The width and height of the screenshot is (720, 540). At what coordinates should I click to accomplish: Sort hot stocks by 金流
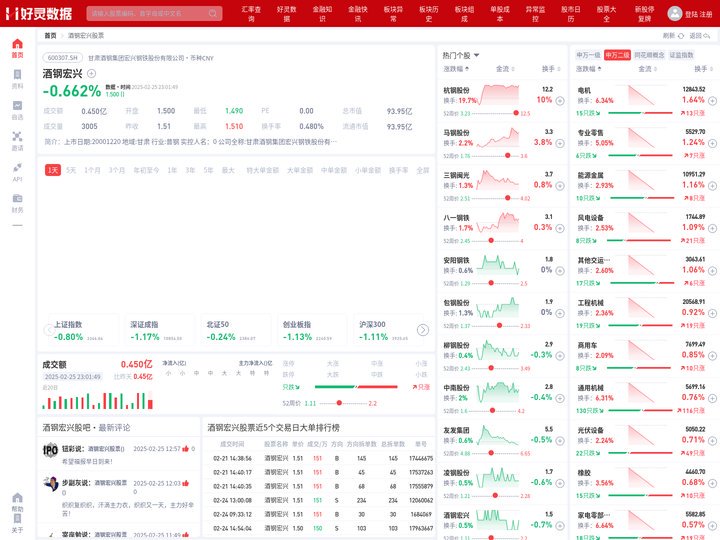[505, 69]
